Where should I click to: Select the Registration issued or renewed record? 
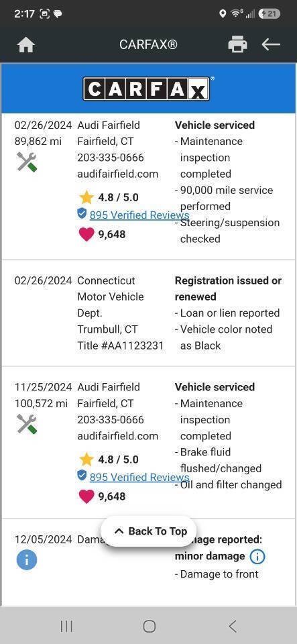149,313
